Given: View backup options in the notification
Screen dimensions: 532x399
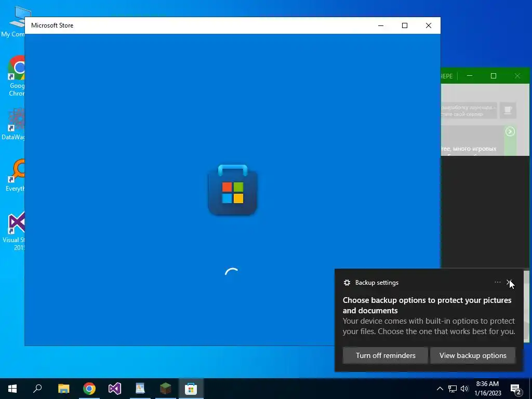Looking at the screenshot, I should [x=473, y=355].
